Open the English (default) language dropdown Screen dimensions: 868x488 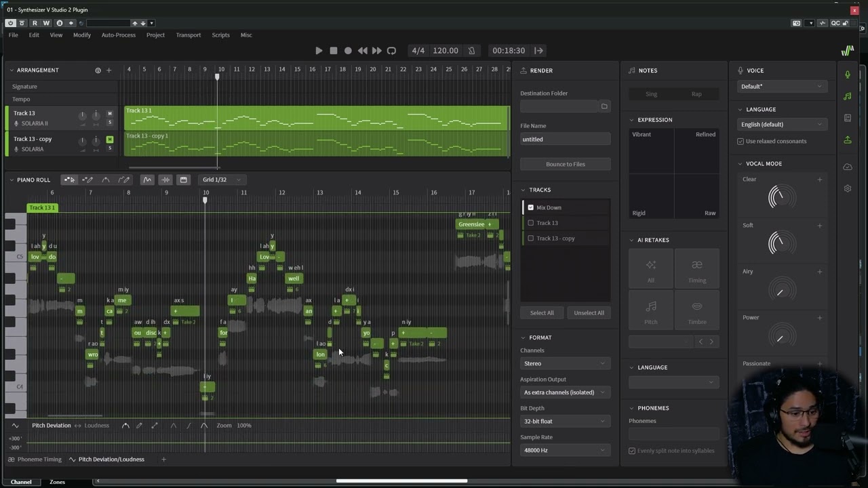[x=782, y=125]
